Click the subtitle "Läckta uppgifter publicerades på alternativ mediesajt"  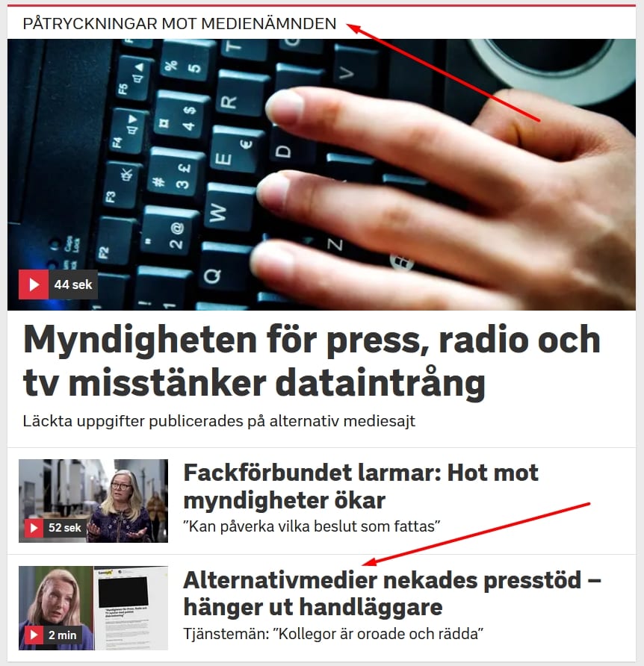(219, 421)
